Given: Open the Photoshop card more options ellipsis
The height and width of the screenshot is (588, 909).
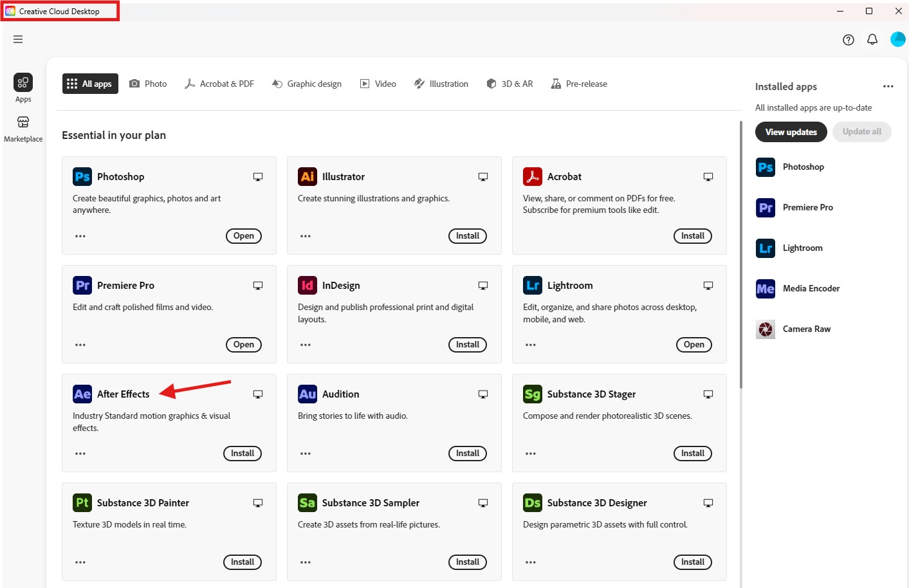Looking at the screenshot, I should (x=80, y=236).
